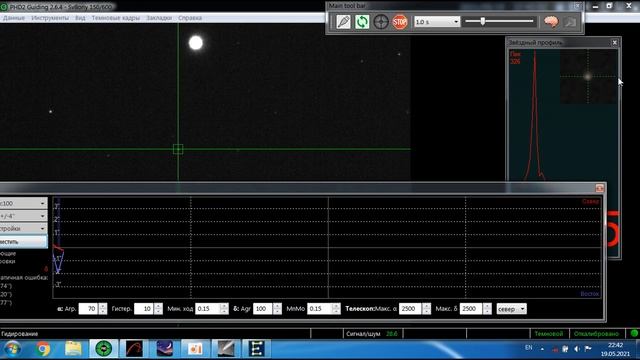640x360 pixels.
Task: Click the Очистить graph clear button
Action: coord(23,242)
